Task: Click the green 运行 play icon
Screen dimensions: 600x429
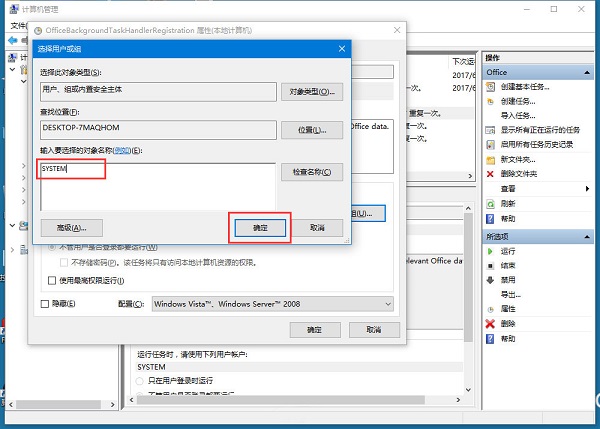Action: pyautogui.click(x=490, y=251)
